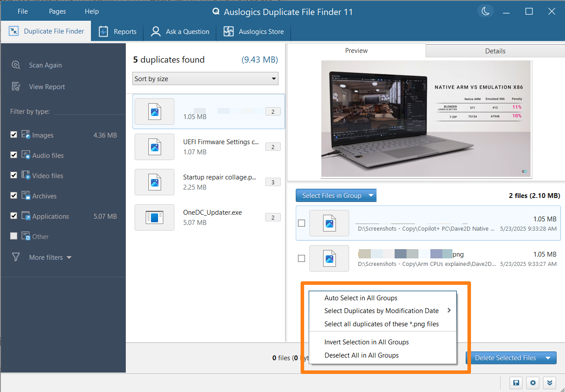565x392 pixels.
Task: Click the save icon in status bar
Action: tap(516, 383)
